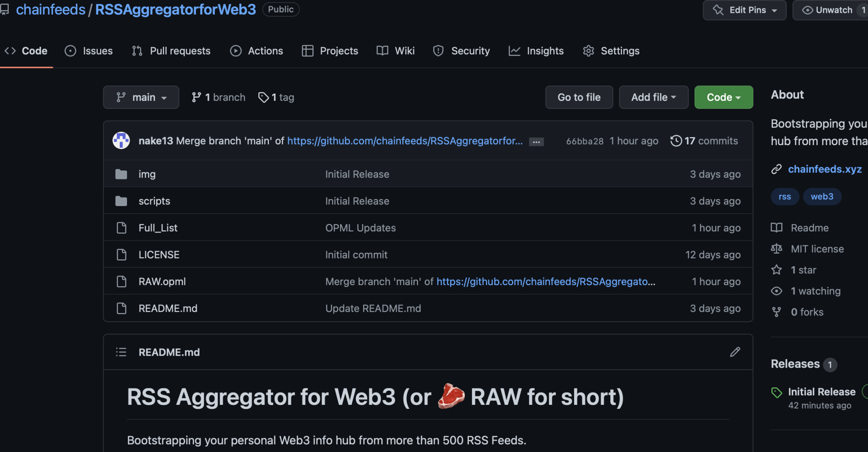Click the eye icon beside watching
Viewport: 868px width, 452px height.
click(x=776, y=291)
